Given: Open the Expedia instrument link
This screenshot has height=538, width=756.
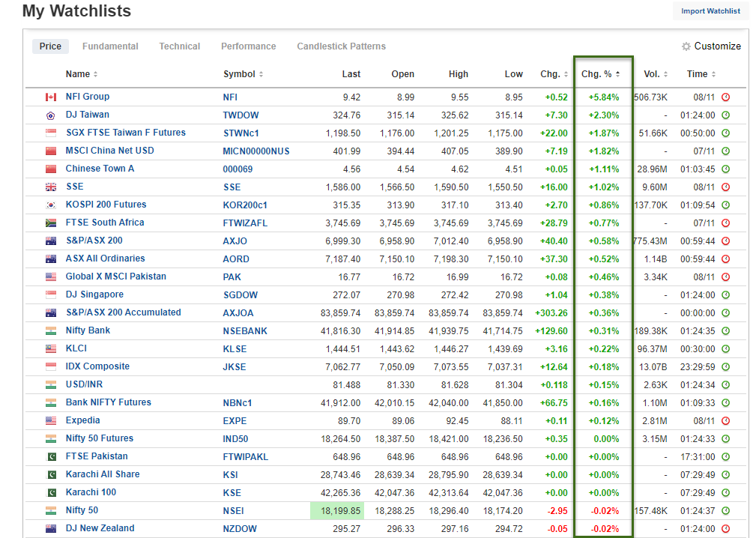Looking at the screenshot, I should click(x=83, y=420).
